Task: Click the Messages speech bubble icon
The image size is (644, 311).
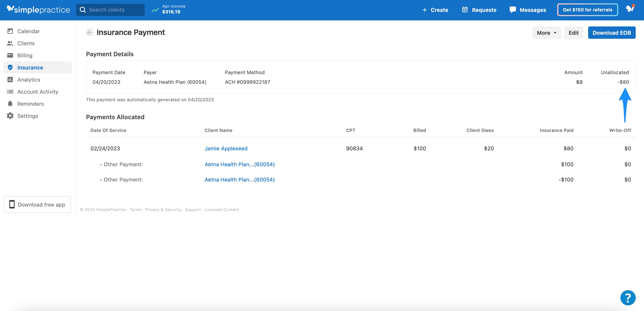Action: pyautogui.click(x=513, y=10)
